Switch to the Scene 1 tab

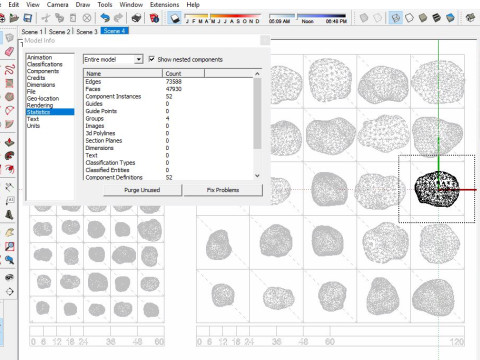click(x=32, y=31)
